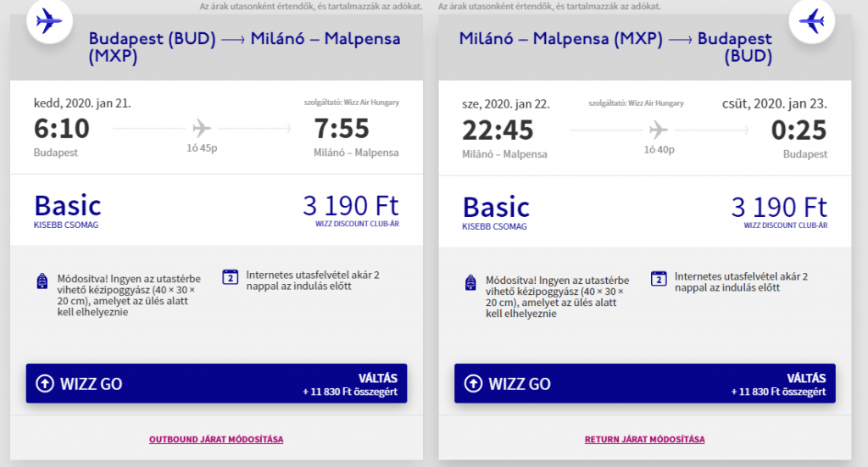Click the return flight airplane circle icon
The height and width of the screenshot is (467, 868).
click(x=811, y=21)
